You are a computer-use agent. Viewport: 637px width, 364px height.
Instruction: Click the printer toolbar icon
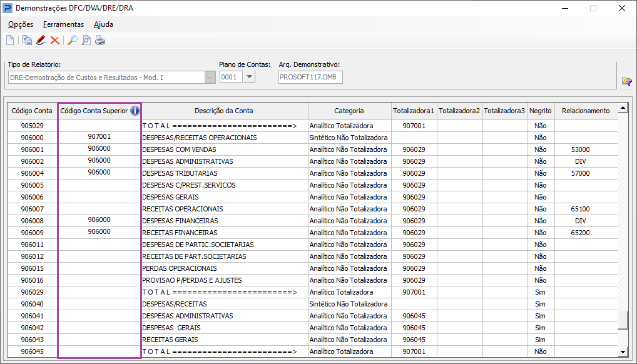coord(100,40)
